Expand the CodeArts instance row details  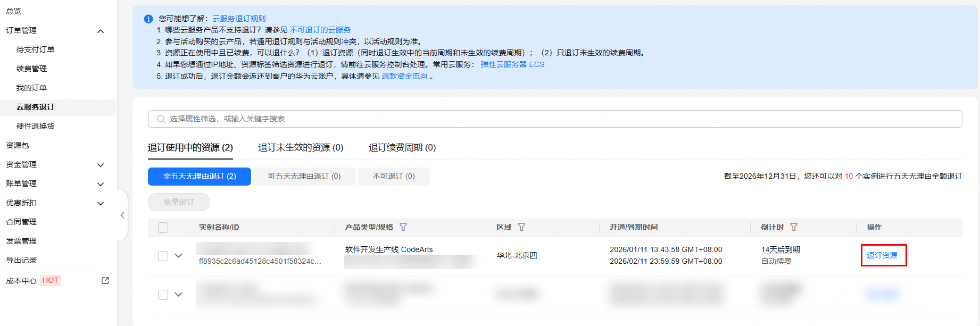(179, 256)
